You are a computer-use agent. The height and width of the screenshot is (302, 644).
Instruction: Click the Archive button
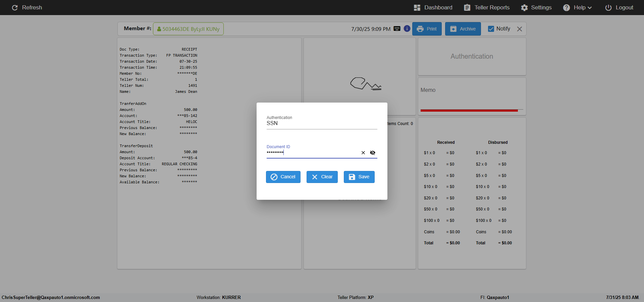click(463, 29)
